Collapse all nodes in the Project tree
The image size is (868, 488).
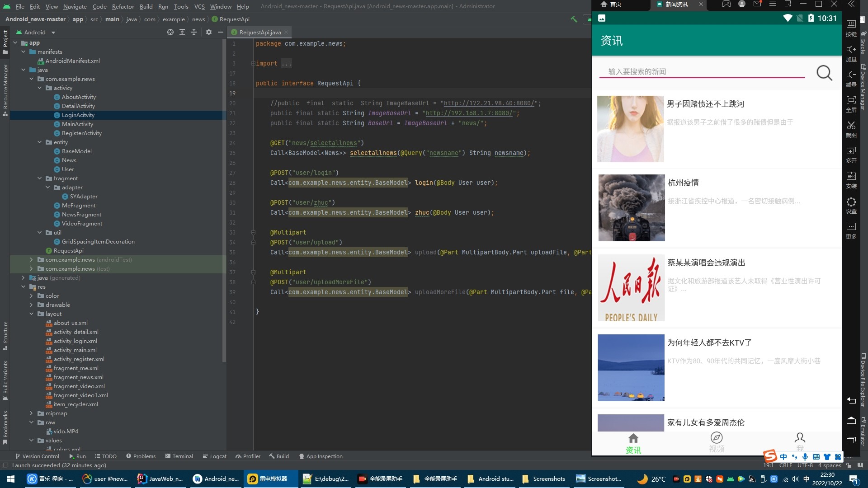click(x=194, y=32)
